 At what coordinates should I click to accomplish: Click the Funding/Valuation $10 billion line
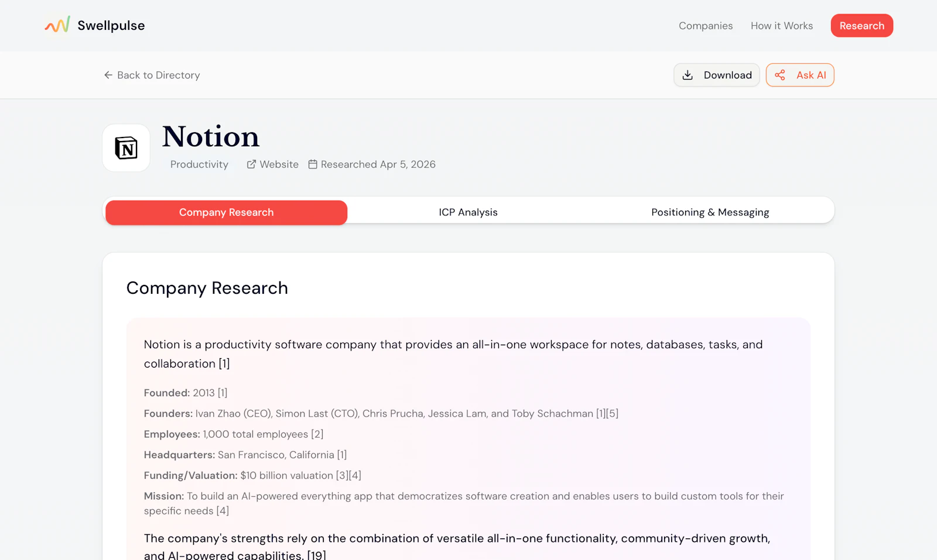tap(252, 475)
